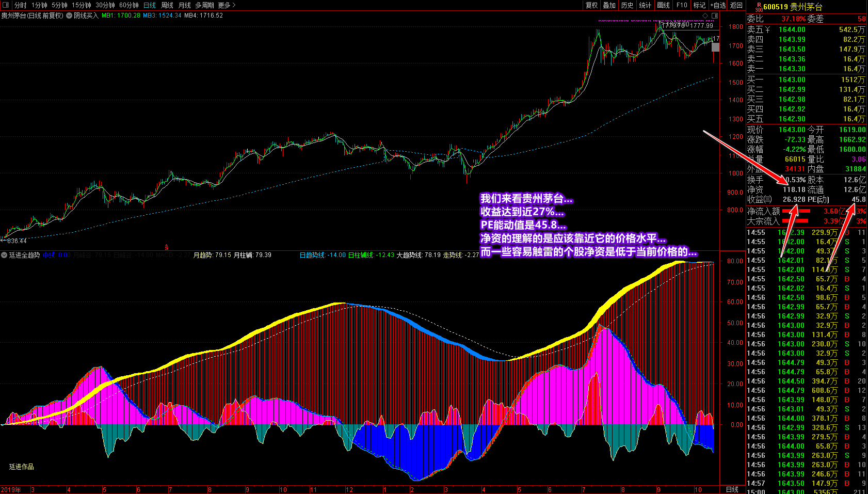Viewport: 868px width, 494px height.
Task: Click stock title 600519 贵州茅台
Action: (793, 7)
